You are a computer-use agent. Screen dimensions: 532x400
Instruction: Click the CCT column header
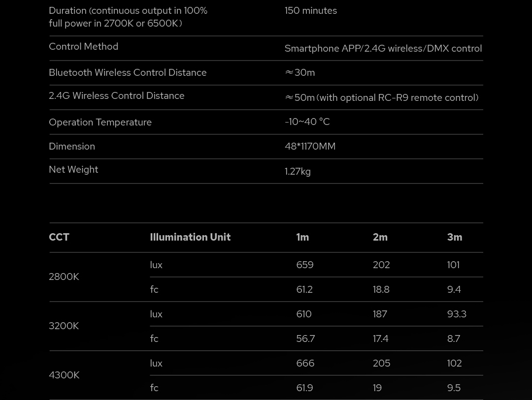tap(59, 237)
